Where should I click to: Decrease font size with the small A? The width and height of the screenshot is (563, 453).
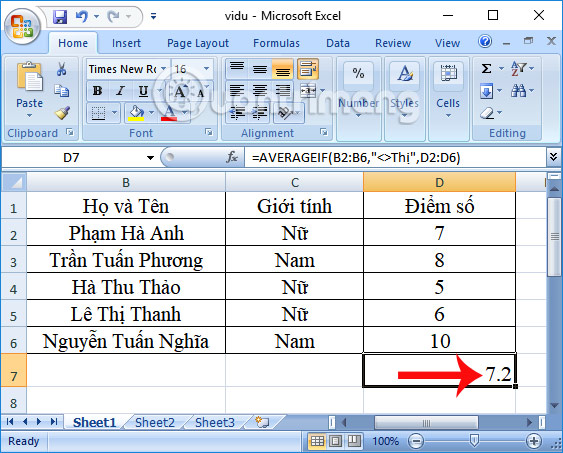click(x=201, y=93)
